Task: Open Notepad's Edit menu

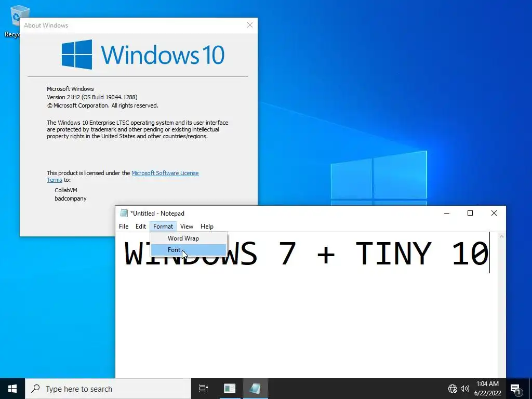Action: 140,227
